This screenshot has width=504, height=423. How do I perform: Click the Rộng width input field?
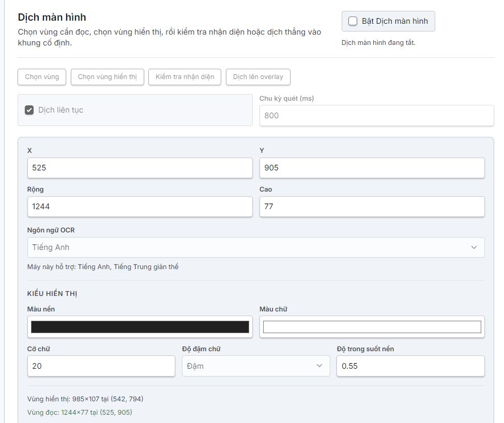[140, 207]
